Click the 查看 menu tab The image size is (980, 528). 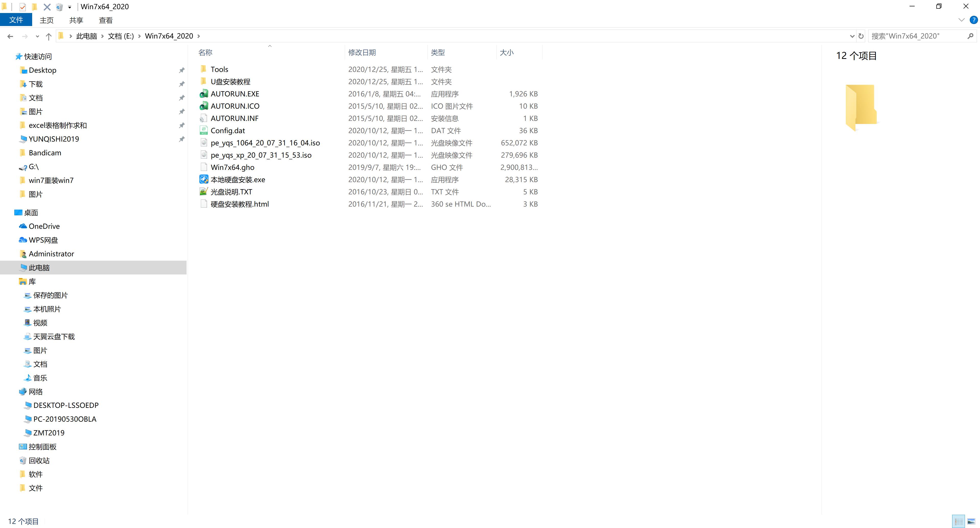(x=106, y=20)
